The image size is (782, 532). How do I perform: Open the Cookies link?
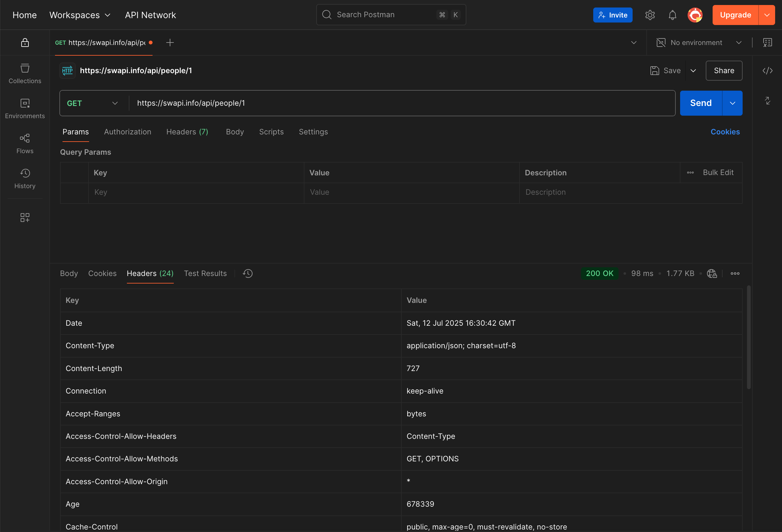pos(725,132)
